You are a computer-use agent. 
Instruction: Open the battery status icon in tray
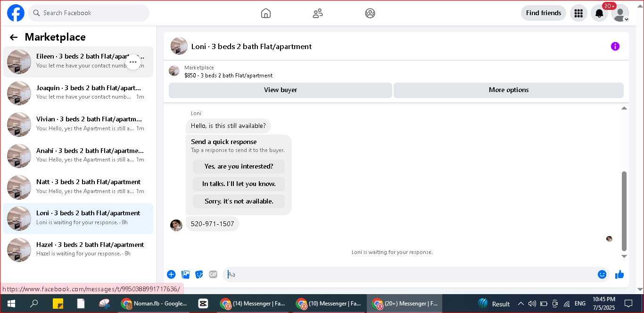[x=544, y=304]
